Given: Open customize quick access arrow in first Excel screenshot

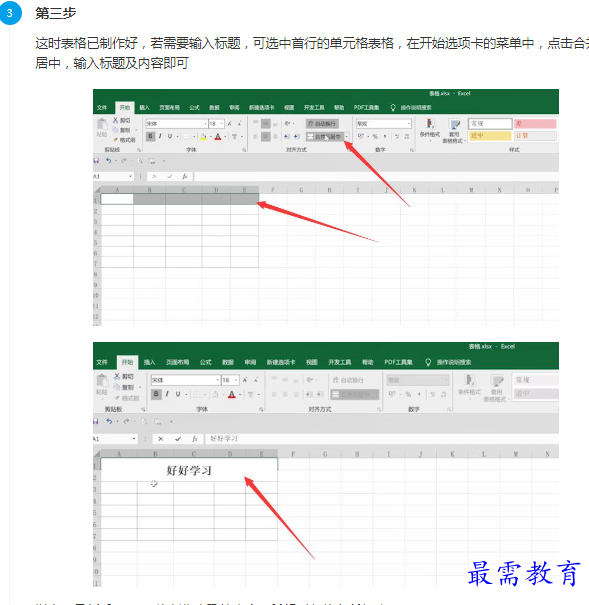Looking at the screenshot, I should point(164,161).
